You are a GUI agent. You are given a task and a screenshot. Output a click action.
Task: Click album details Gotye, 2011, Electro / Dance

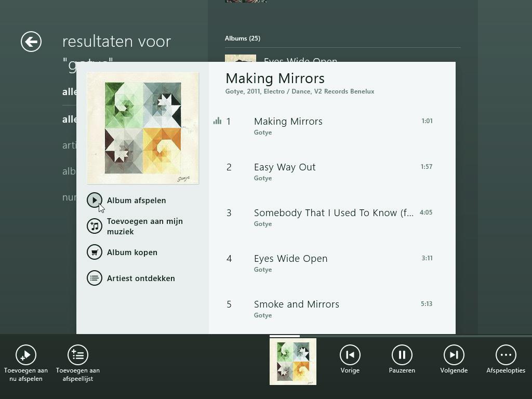point(300,91)
